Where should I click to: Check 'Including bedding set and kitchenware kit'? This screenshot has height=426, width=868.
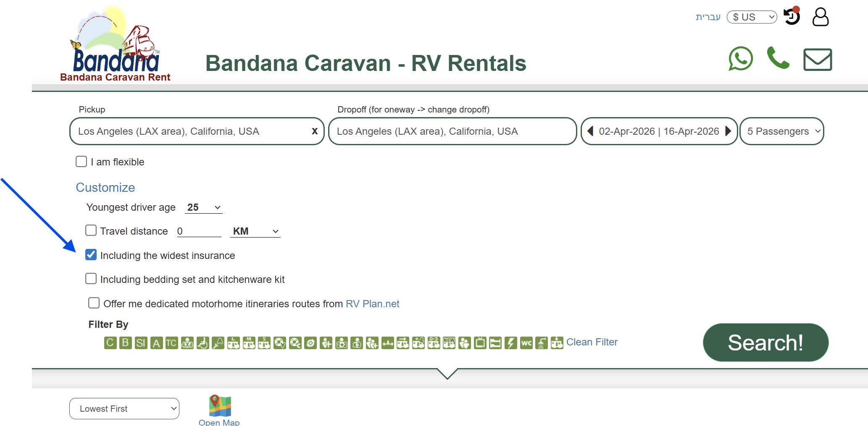tap(91, 278)
